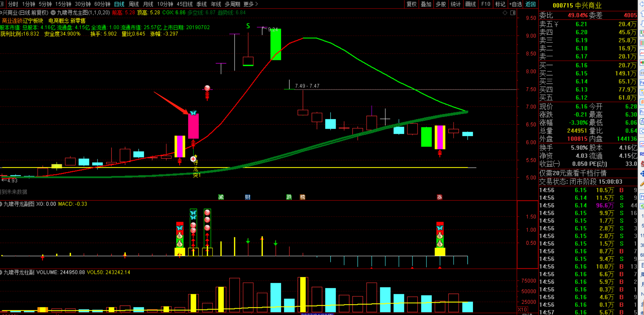Click the red plus circle marker under candle
This screenshot has width=644, height=315.
(193, 159)
